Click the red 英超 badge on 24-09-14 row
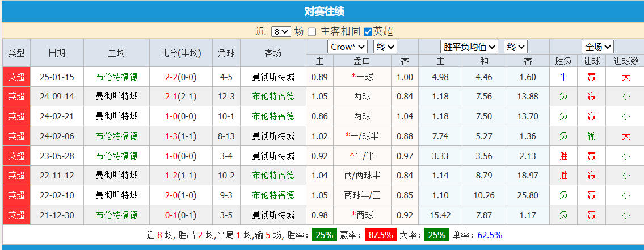644x250 pixels. pyautogui.click(x=16, y=97)
